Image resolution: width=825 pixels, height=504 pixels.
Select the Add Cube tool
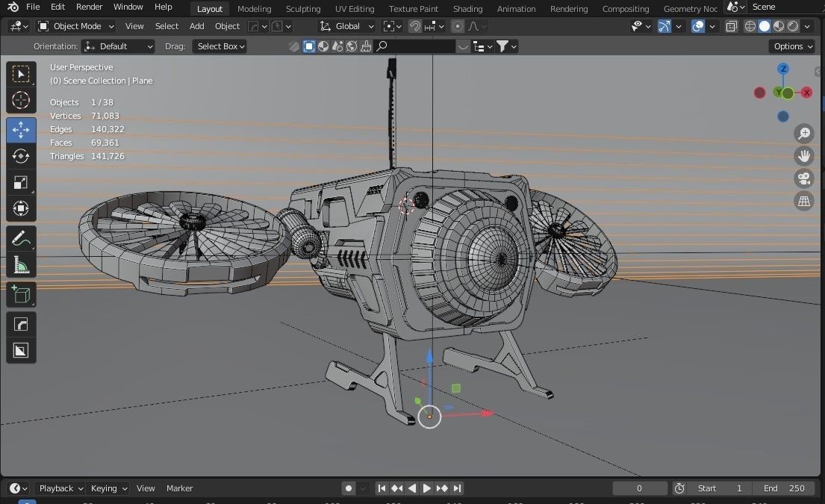(21, 295)
